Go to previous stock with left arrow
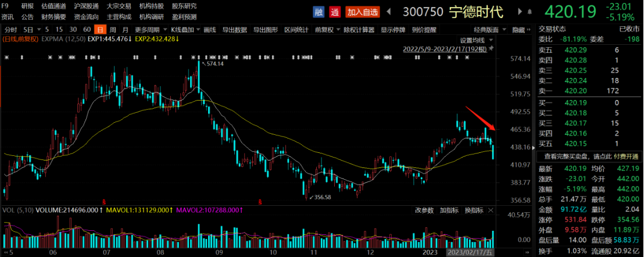 (389, 12)
